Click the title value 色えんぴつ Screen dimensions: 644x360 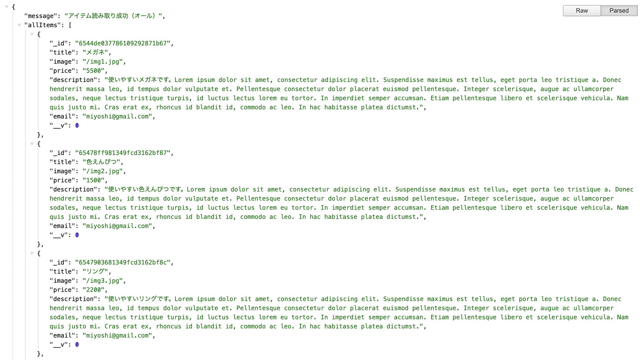click(x=102, y=162)
